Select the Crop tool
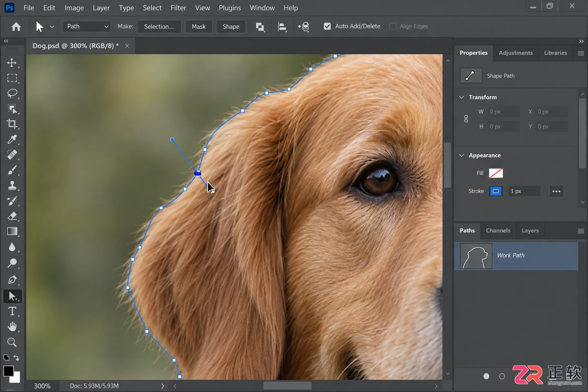Viewport: 588px width, 392px height. click(12, 124)
